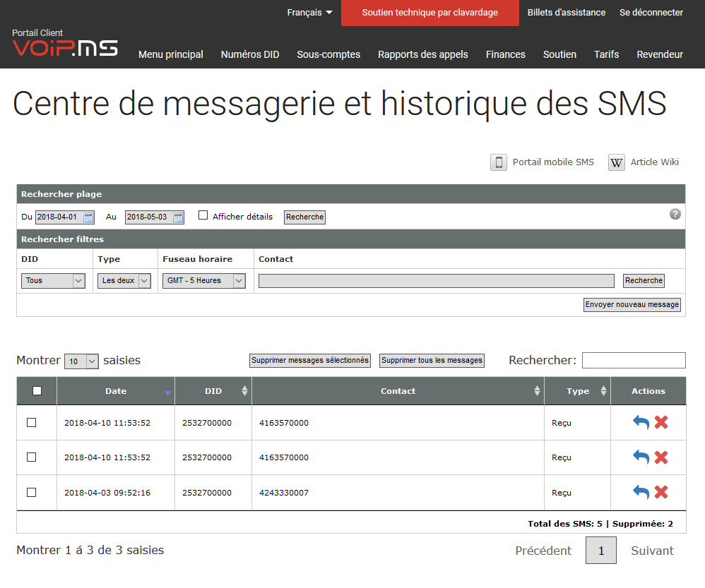Screen dimensions: 705x588
Task: Open the Type dropdown showing Les deux
Action: coord(124,280)
